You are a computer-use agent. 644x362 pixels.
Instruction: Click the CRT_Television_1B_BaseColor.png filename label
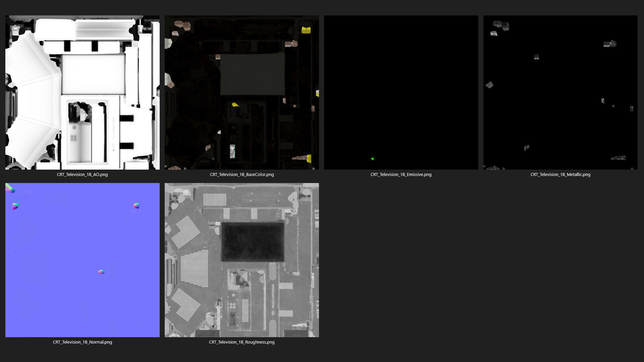241,174
